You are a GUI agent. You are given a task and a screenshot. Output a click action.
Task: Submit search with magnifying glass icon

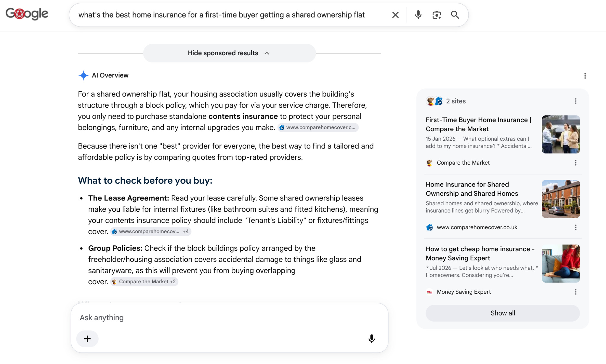(x=455, y=15)
